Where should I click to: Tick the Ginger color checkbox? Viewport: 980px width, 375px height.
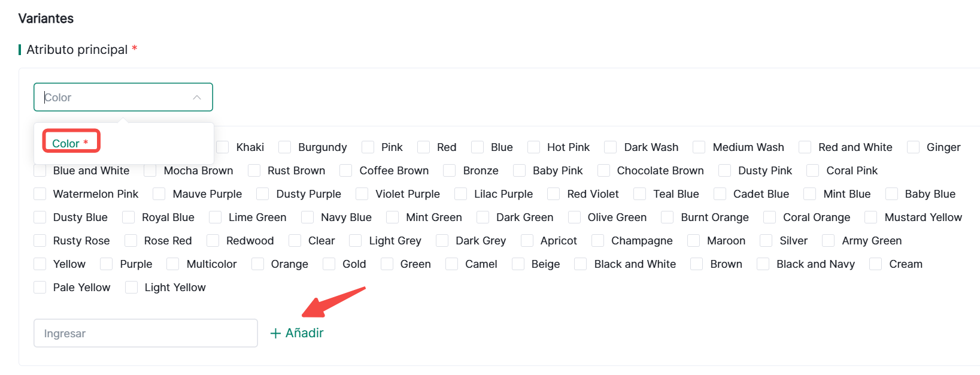(914, 147)
